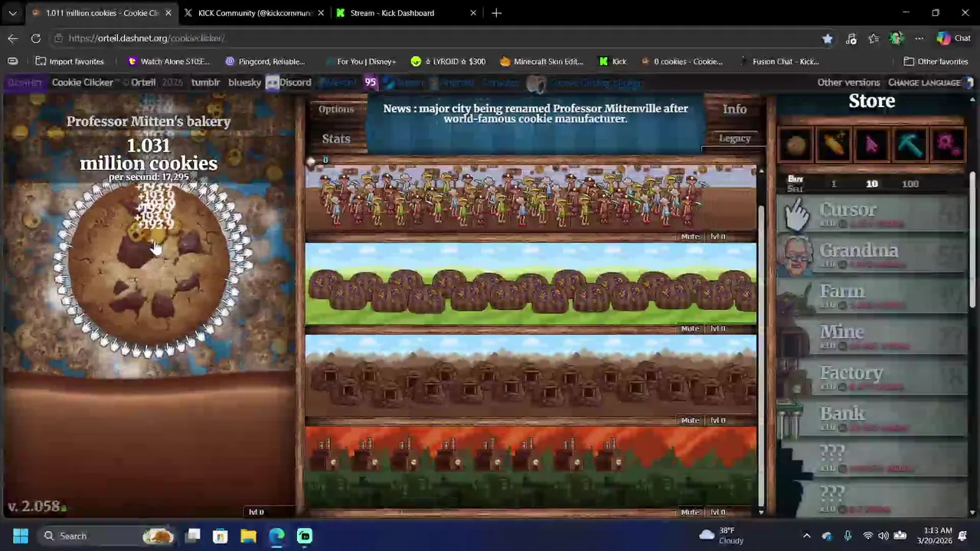The image size is (980, 551).
Task: Open volume control in system tray
Action: tap(884, 536)
